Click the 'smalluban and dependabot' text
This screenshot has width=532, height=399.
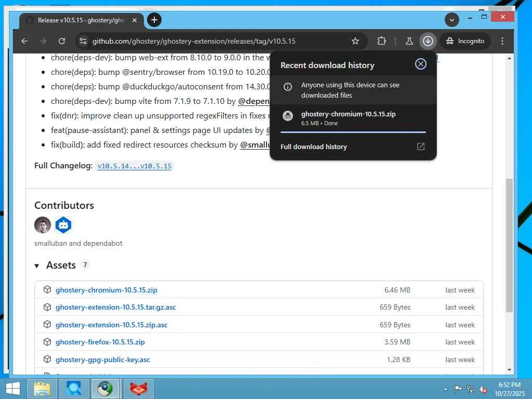tap(78, 243)
